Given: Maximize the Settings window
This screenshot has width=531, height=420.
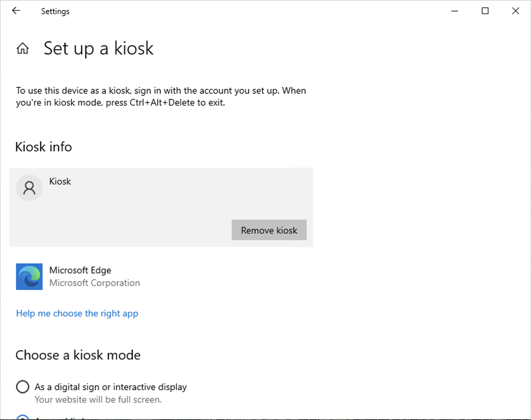Looking at the screenshot, I should pos(485,11).
